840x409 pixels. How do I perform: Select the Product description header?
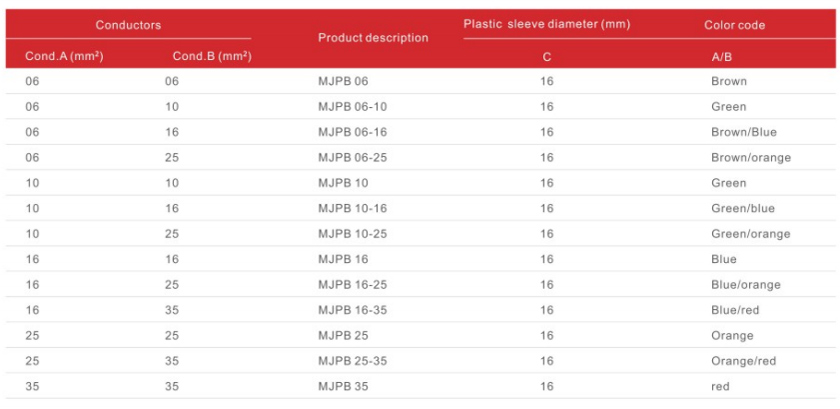click(373, 38)
